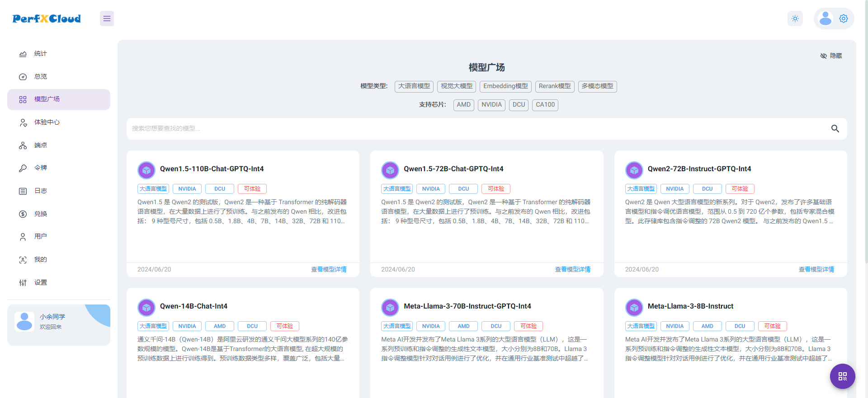Click 可体验 tag on Qwen-14B-Chat-Int4 card
Viewport: 868px width, 398px height.
(285, 326)
